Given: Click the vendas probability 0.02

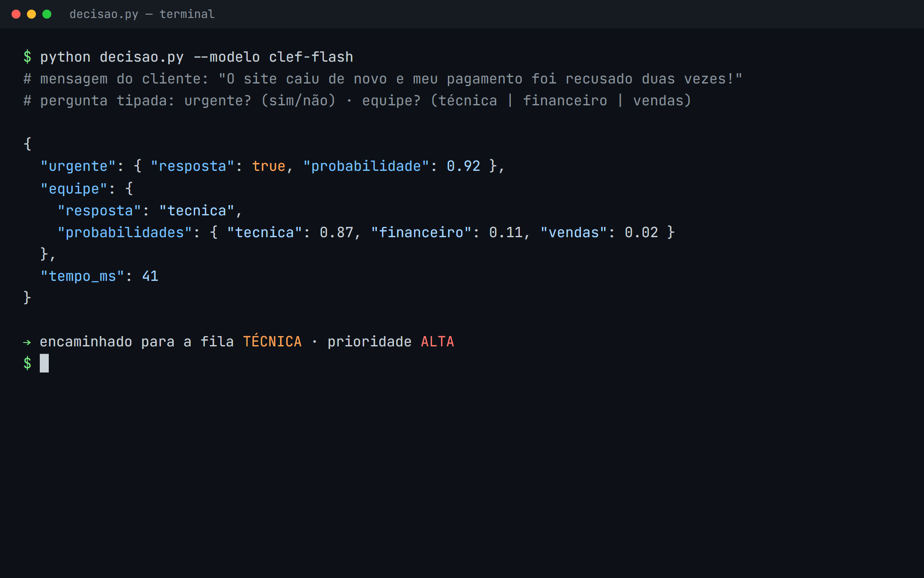Looking at the screenshot, I should tap(641, 232).
